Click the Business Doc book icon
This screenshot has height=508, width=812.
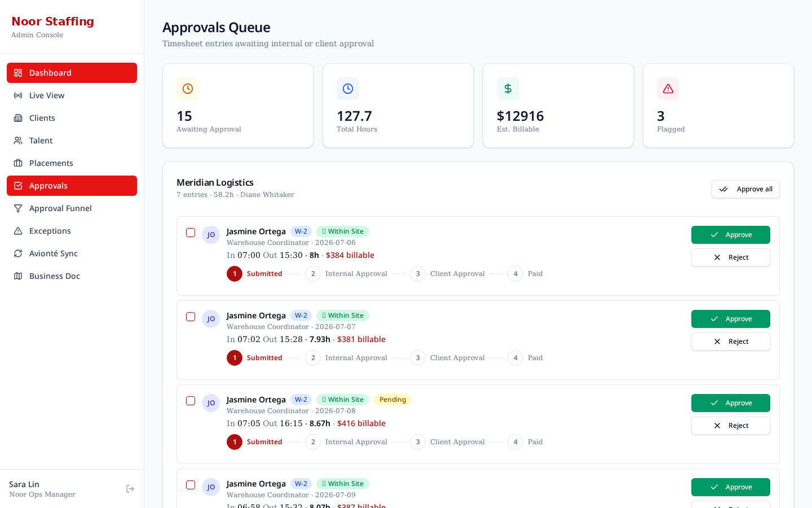[x=18, y=276]
